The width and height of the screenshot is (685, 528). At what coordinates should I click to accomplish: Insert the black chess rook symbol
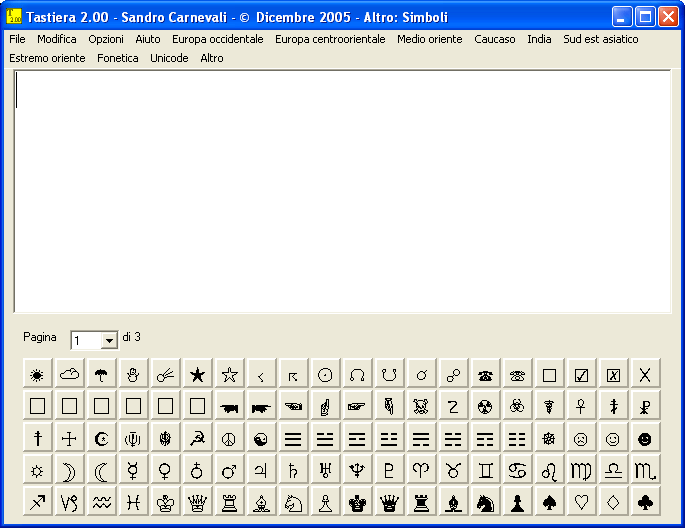coord(421,501)
